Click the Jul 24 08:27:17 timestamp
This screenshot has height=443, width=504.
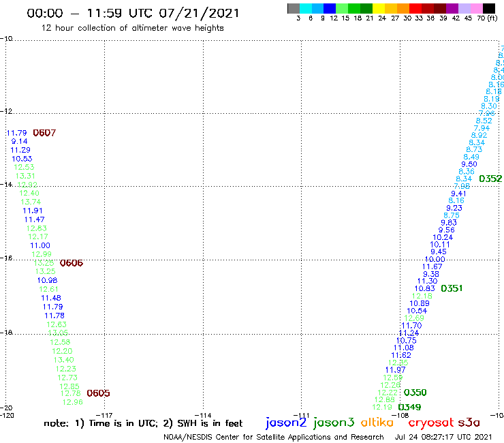[443, 437]
